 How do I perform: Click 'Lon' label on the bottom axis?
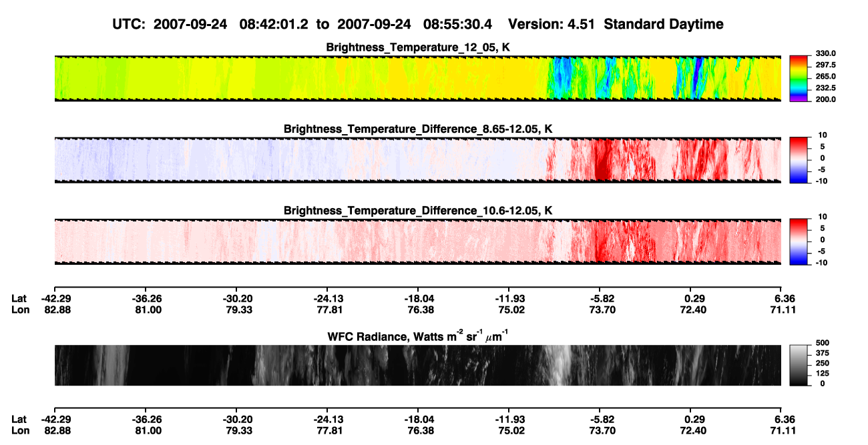(19, 430)
